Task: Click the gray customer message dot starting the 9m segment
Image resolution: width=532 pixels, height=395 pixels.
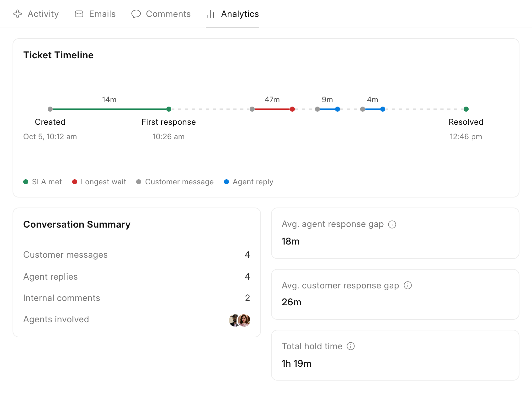Action: tap(317, 109)
